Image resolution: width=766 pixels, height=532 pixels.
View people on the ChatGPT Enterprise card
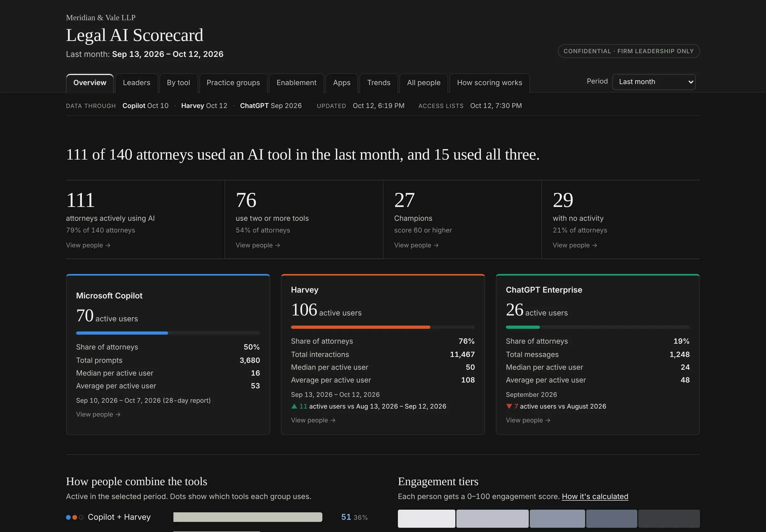click(x=528, y=420)
